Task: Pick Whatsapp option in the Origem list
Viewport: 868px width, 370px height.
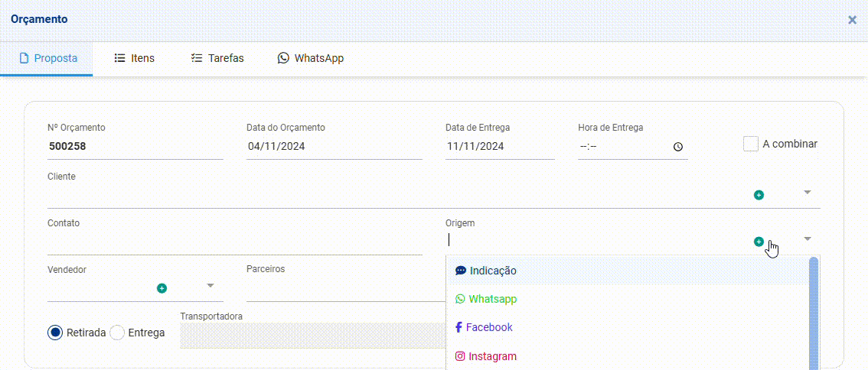Action: click(492, 299)
